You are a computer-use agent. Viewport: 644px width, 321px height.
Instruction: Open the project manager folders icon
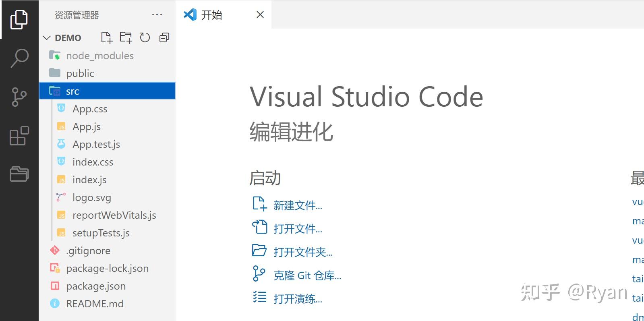(19, 174)
